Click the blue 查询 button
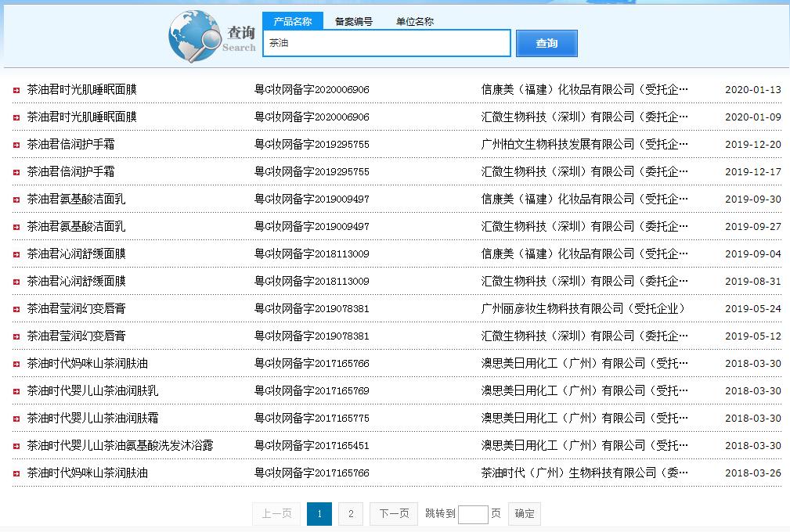 546,43
